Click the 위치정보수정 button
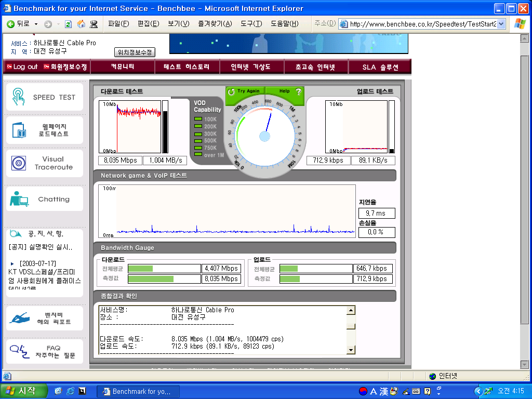 point(135,52)
